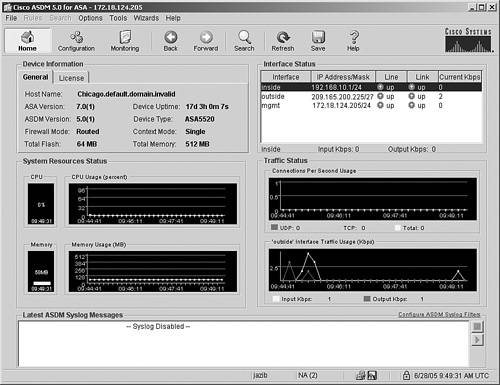Click the padlock icon in status bar
The width and height of the screenshot is (500, 385).
coord(406,375)
